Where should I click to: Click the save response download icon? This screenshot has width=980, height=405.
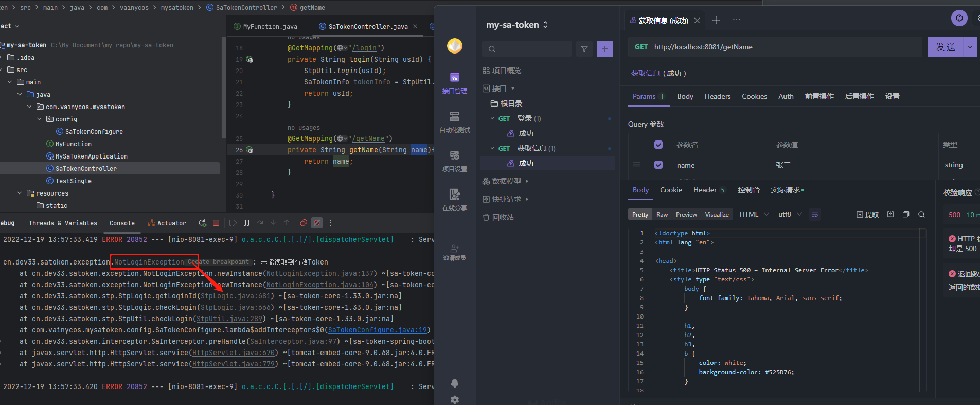890,215
